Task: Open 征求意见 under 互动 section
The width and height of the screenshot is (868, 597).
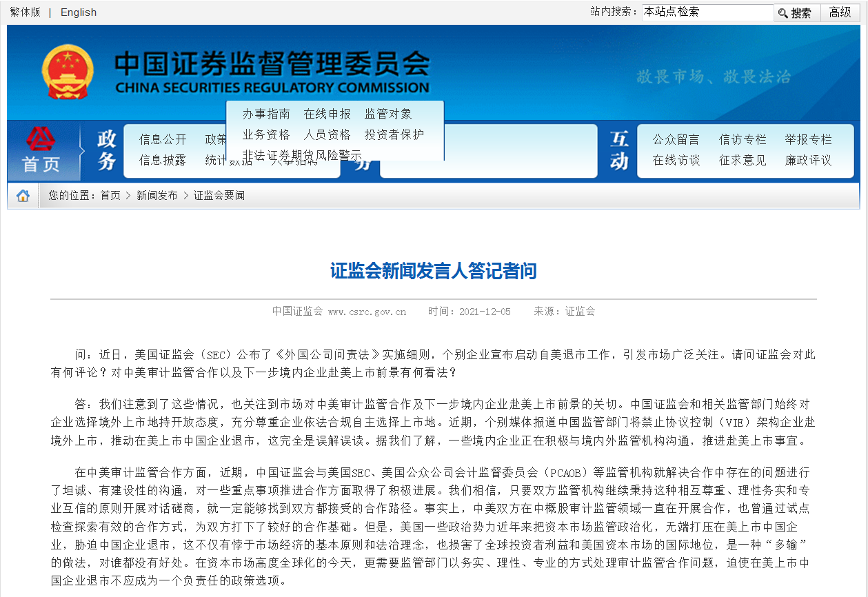Action: pos(743,160)
